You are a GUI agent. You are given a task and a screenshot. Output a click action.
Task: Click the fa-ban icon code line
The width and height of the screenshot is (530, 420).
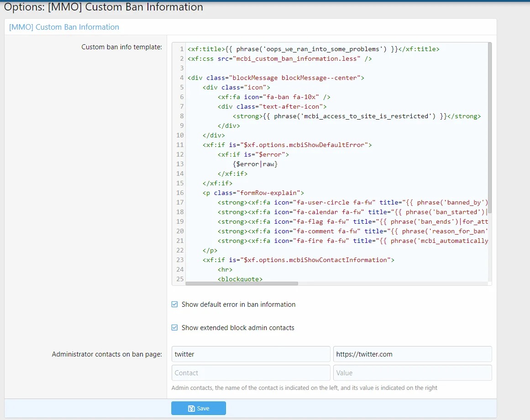click(x=274, y=97)
